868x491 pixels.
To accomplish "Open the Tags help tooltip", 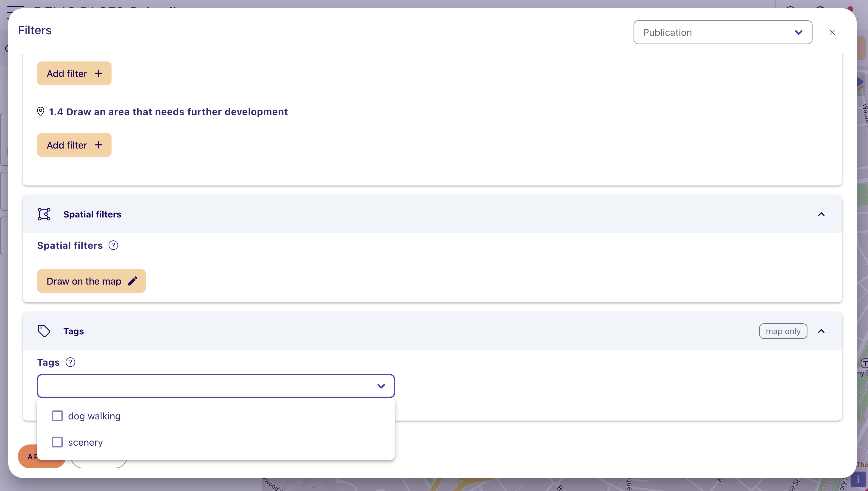I will click(70, 362).
